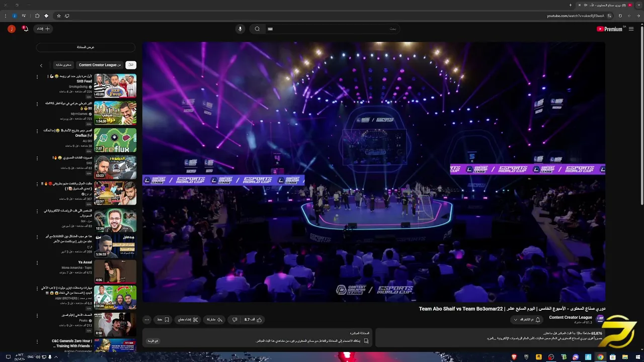Go to YouTube Premium home logo
Viewport: 644px width, 362px height.
(610, 29)
